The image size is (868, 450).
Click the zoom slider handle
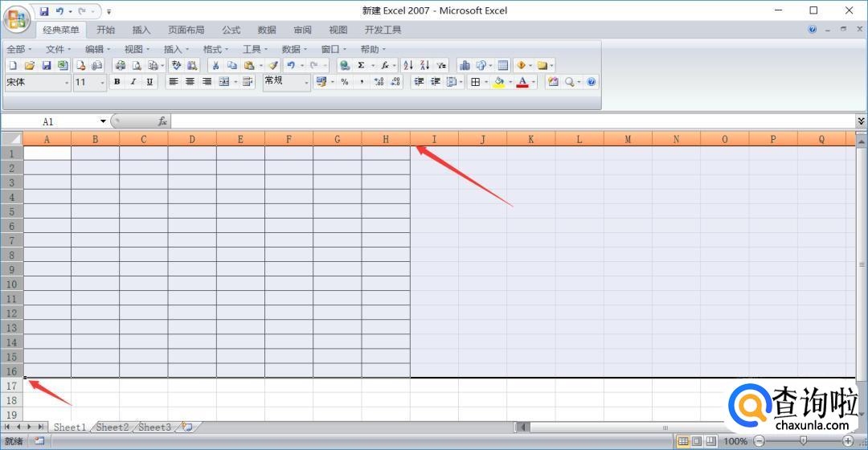803,441
